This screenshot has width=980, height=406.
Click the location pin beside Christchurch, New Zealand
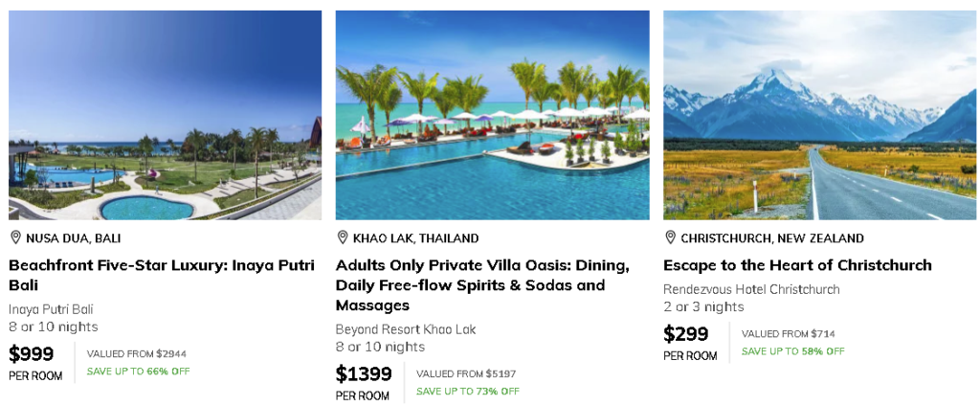(670, 237)
